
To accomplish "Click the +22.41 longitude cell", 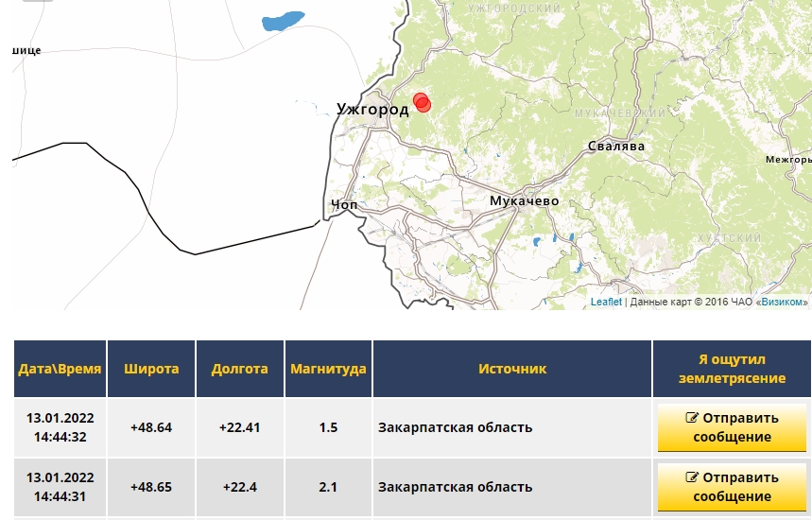I will pyautogui.click(x=239, y=427).
